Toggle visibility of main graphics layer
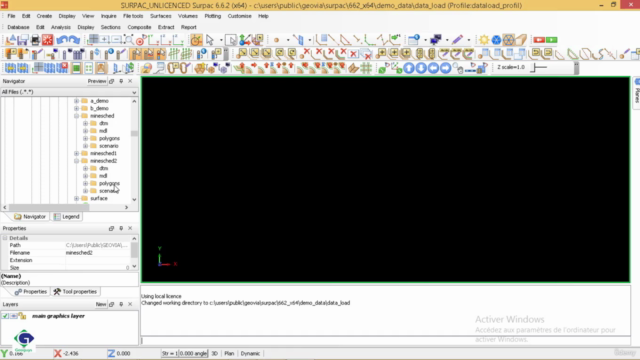This screenshot has width=640, height=360. pyautogui.click(x=14, y=316)
